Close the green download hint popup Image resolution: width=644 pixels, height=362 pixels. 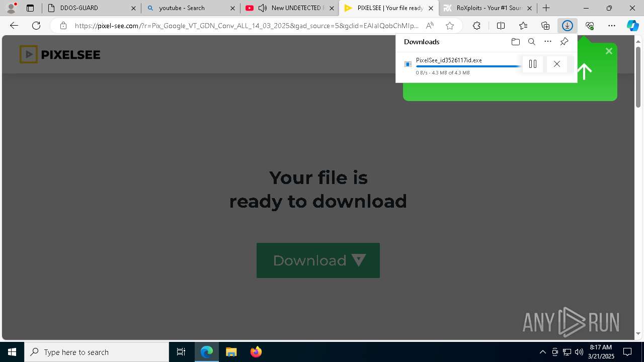(609, 51)
